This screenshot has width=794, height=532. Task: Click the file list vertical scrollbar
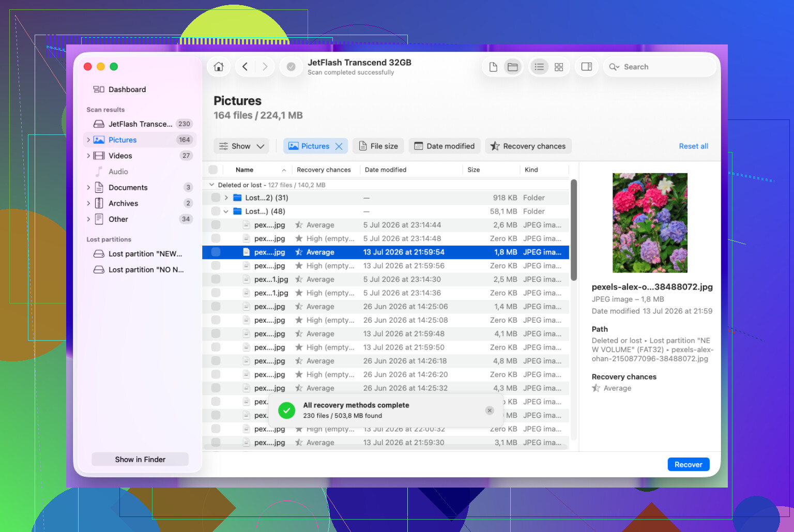(573, 230)
